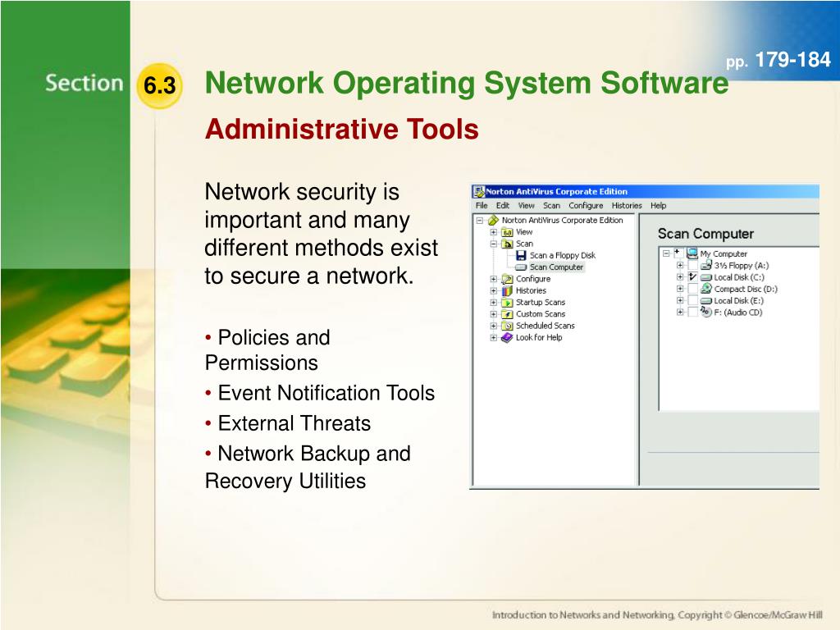Select the Look for Help label
This screenshot has width=840, height=630.
coord(538,337)
